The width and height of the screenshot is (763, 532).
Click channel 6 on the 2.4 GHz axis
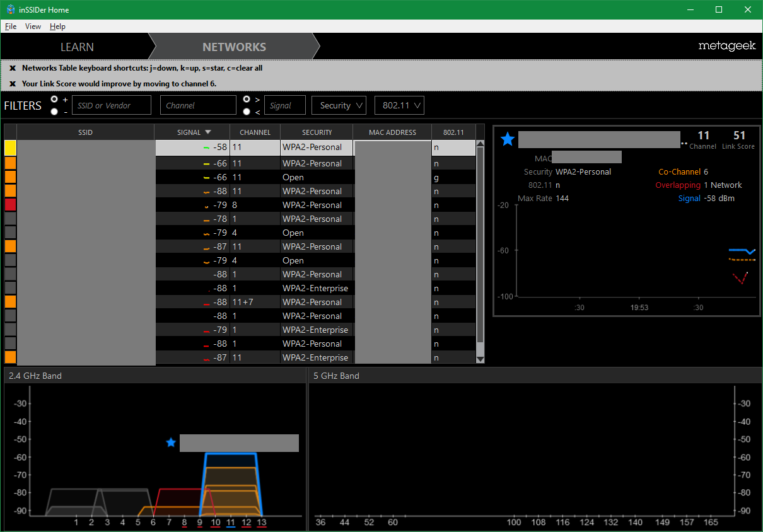pos(153,523)
